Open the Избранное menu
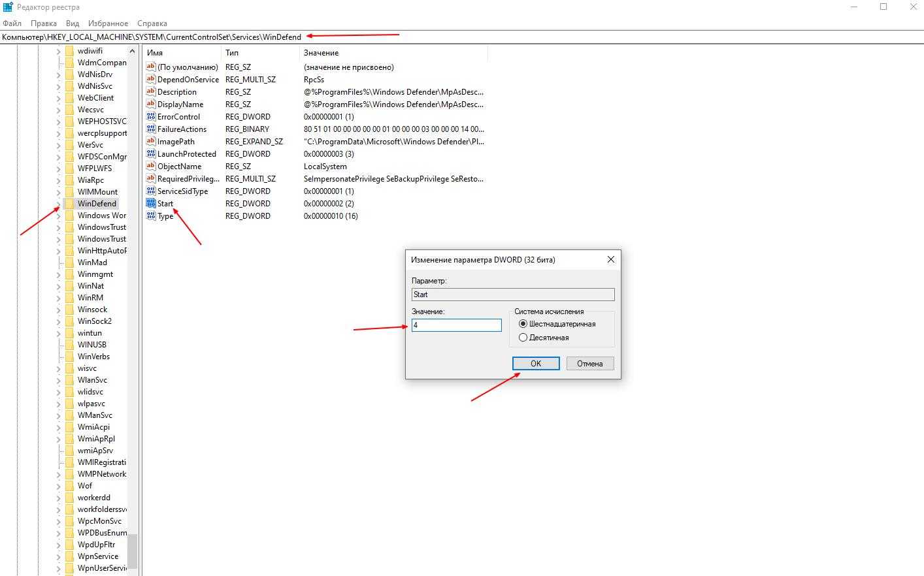Screen dimensions: 924x576 point(108,24)
